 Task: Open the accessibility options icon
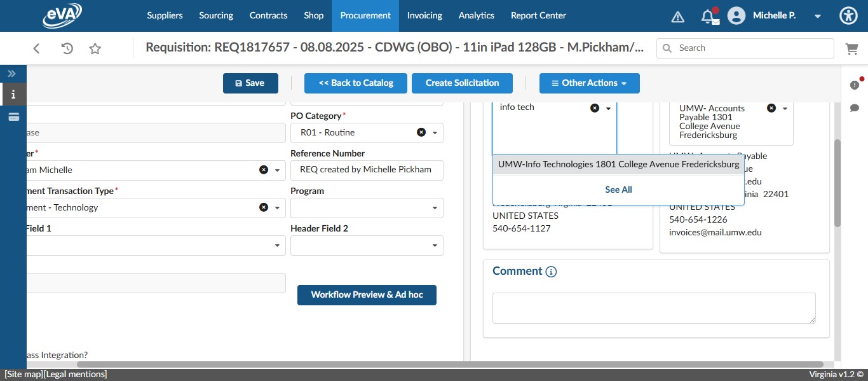click(x=848, y=15)
